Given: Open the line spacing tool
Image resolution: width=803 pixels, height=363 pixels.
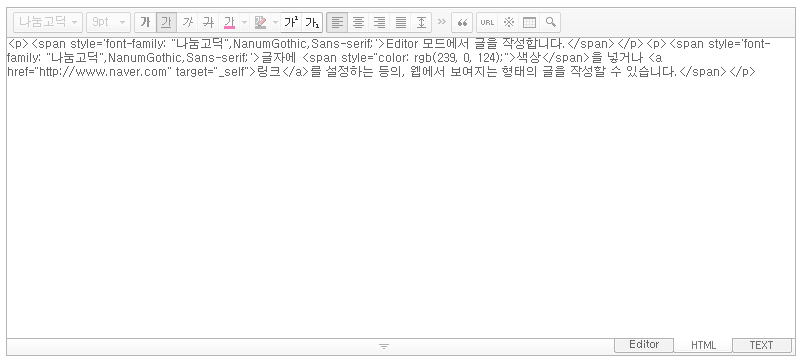Looking at the screenshot, I should [x=421, y=23].
